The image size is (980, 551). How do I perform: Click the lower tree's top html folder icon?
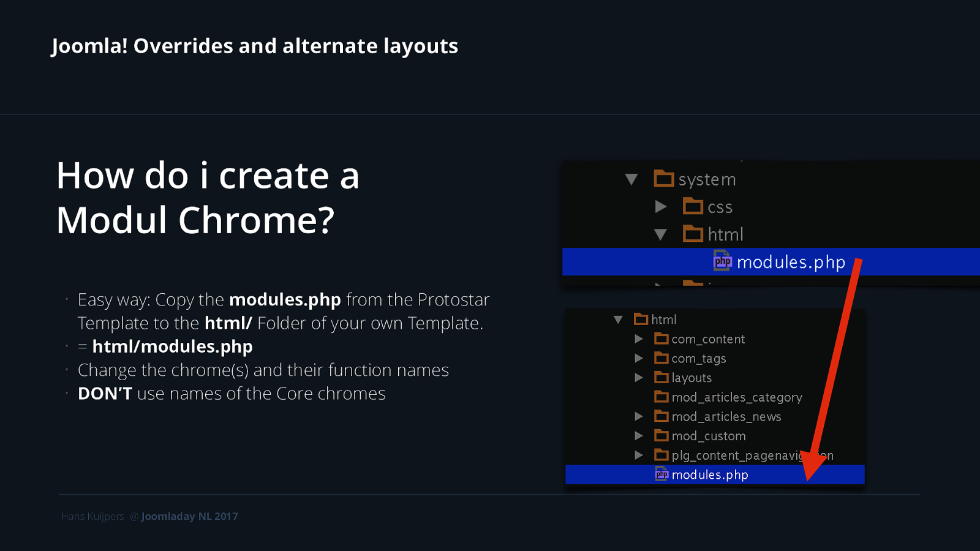click(641, 319)
